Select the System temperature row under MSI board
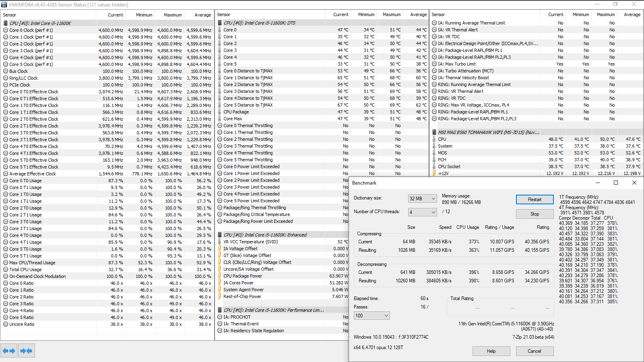This screenshot has height=362, width=644. (537, 146)
